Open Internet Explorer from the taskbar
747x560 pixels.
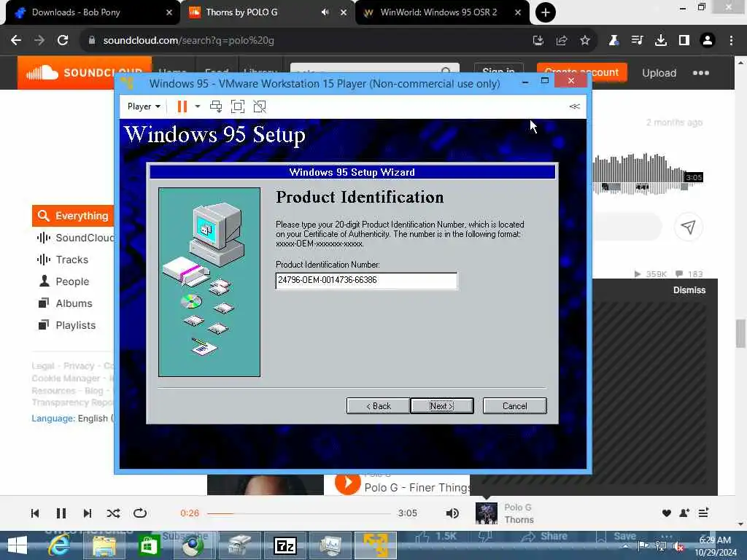pos(59,545)
